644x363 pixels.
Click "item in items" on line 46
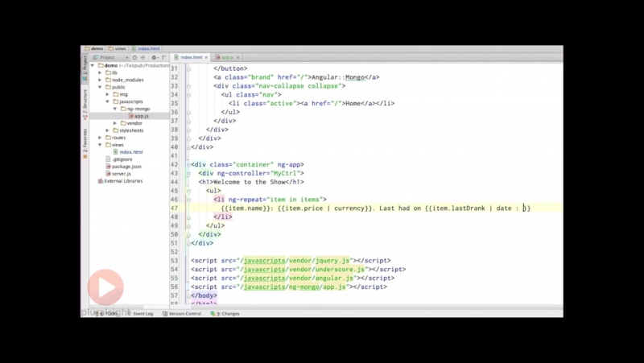pyautogui.click(x=293, y=200)
